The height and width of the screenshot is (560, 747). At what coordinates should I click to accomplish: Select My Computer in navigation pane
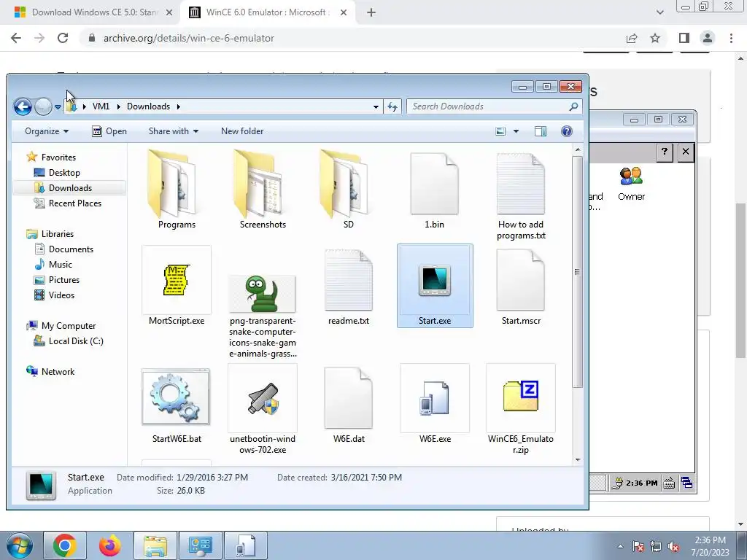point(61,326)
